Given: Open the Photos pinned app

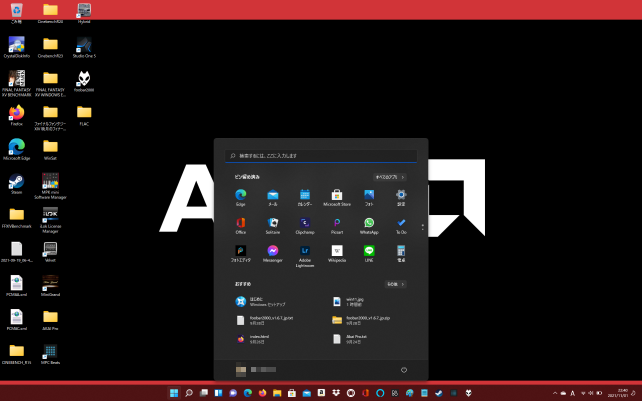Looking at the screenshot, I should tap(369, 197).
